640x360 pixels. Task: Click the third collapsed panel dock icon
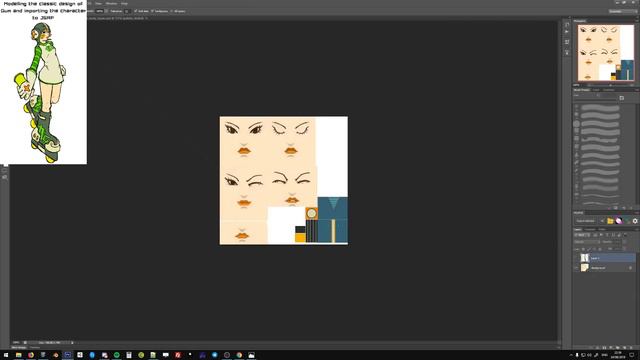[x=567, y=42]
